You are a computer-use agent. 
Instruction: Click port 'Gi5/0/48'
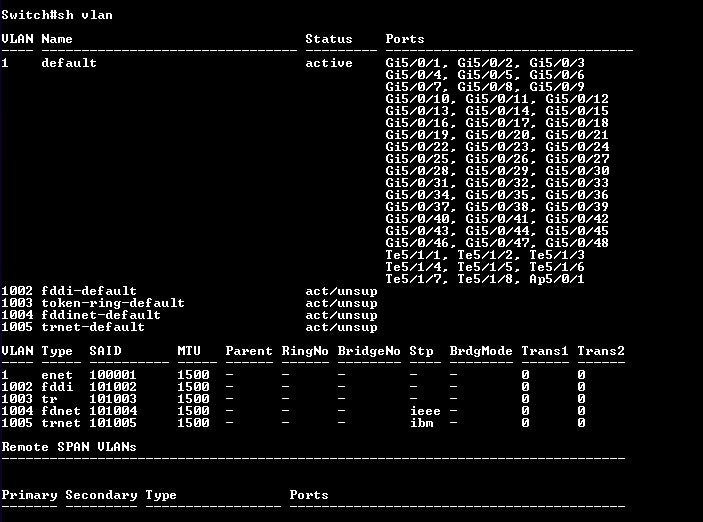(577, 243)
